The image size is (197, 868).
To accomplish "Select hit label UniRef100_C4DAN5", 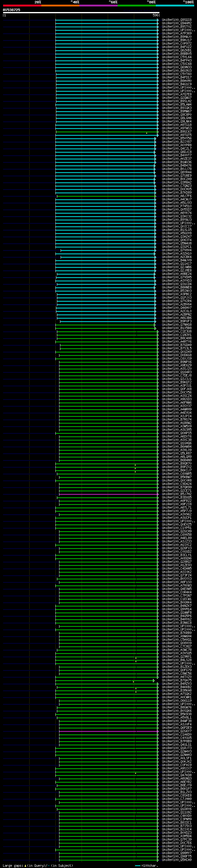I will click(x=177, y=569).
